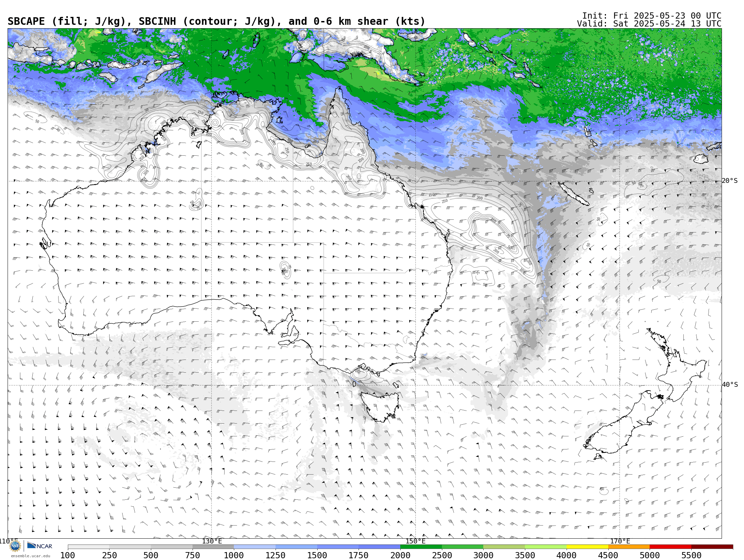Click Tasmania on the map
The height and width of the screenshot is (560, 744).
coord(382,407)
